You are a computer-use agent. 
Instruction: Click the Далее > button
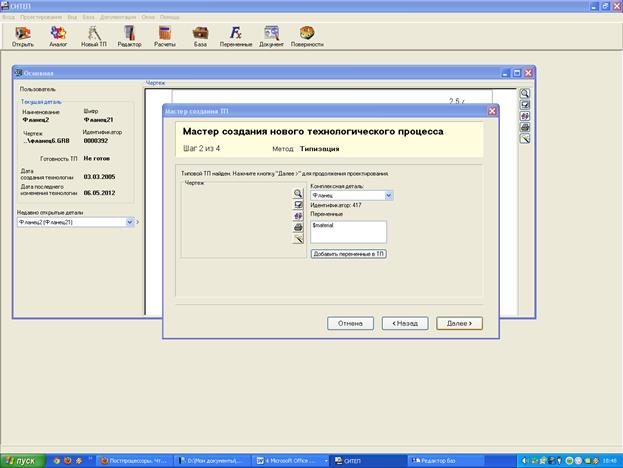pyautogui.click(x=459, y=323)
